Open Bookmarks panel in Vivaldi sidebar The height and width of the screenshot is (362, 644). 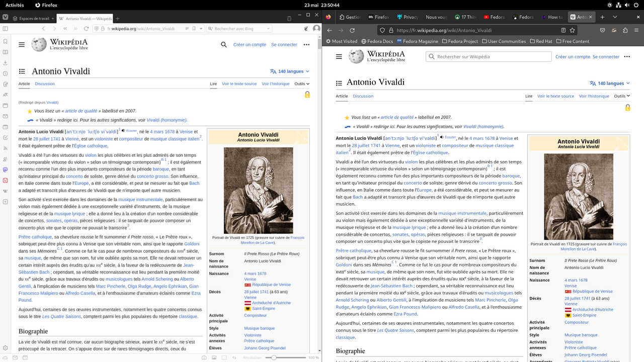(x=5, y=41)
